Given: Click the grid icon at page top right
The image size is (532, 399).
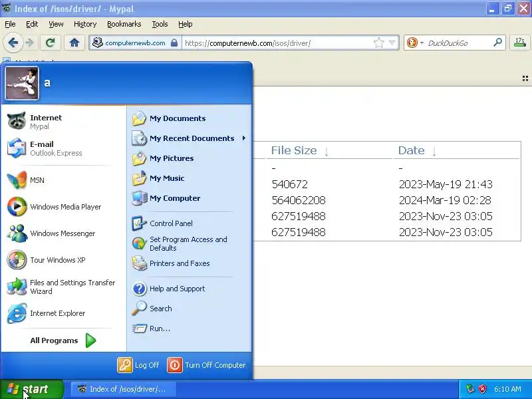Looking at the screenshot, I should tap(525, 78).
